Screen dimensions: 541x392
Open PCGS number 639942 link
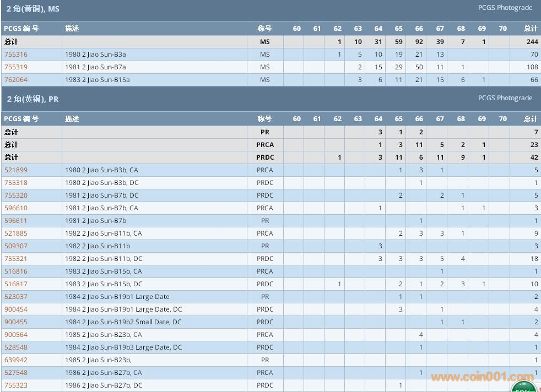coord(16,360)
